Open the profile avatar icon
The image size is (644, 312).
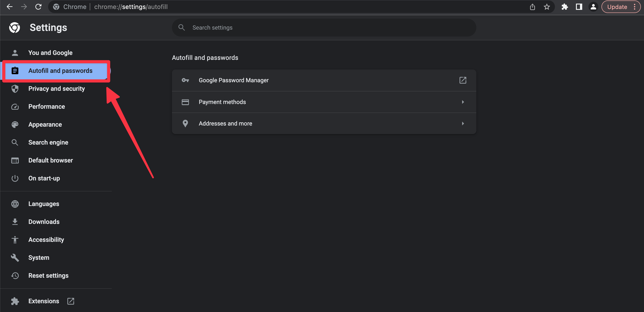click(593, 7)
